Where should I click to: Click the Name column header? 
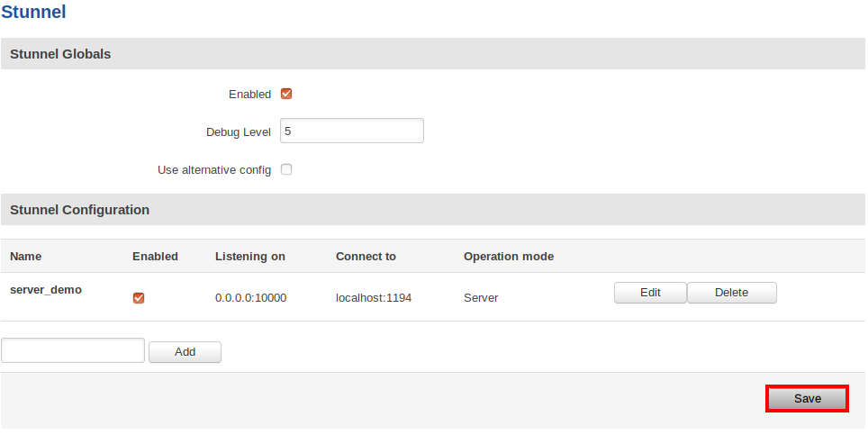coord(25,257)
